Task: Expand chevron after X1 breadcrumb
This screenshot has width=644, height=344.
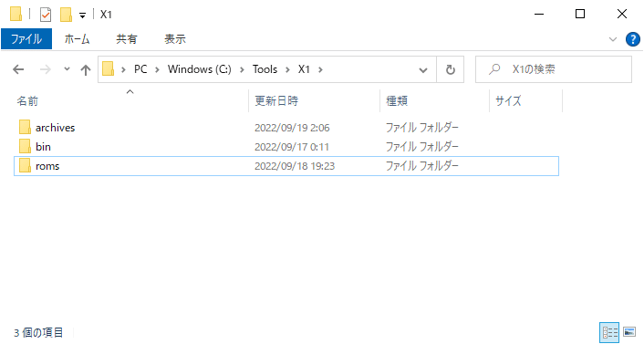Action: [x=320, y=70]
